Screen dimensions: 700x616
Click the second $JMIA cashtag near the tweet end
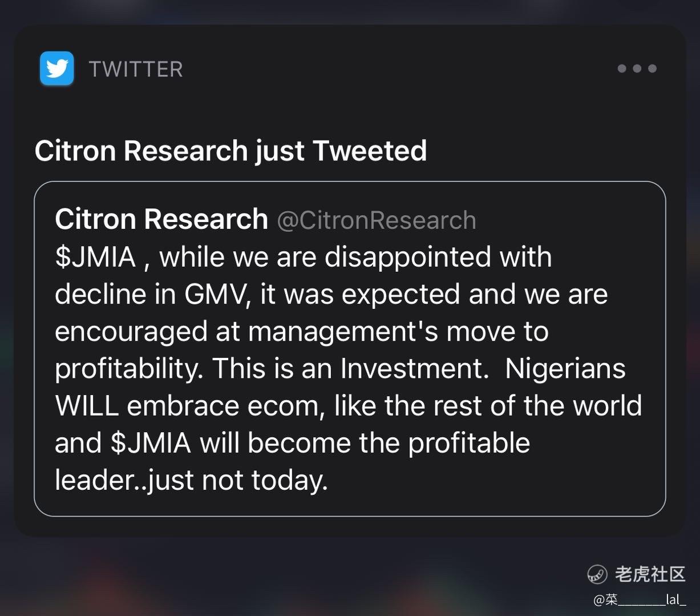click(x=151, y=443)
